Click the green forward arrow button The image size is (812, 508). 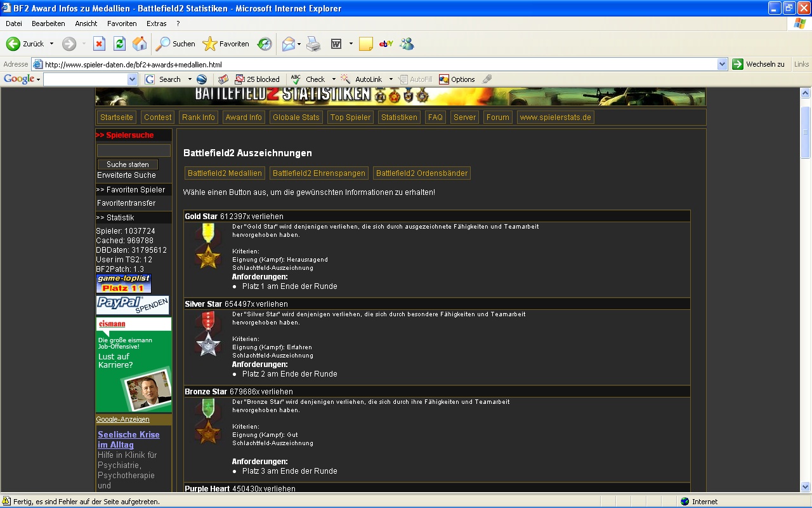[x=69, y=44]
